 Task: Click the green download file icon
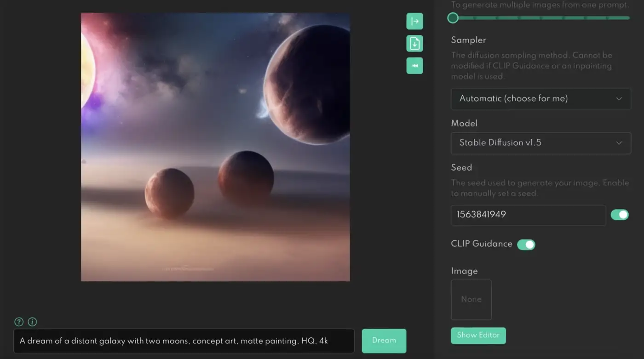pyautogui.click(x=414, y=44)
